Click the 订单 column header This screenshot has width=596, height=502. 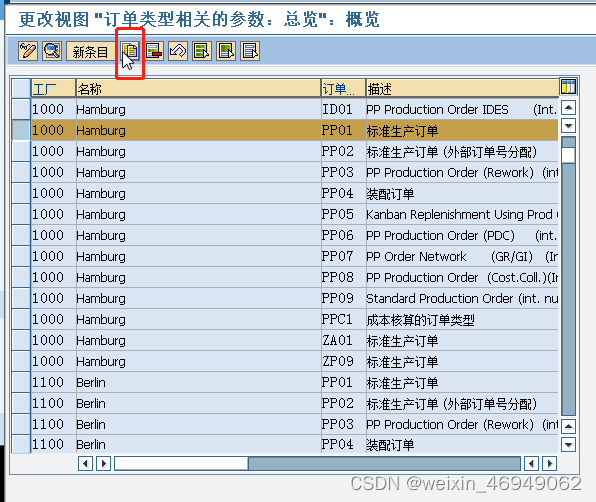(x=343, y=89)
